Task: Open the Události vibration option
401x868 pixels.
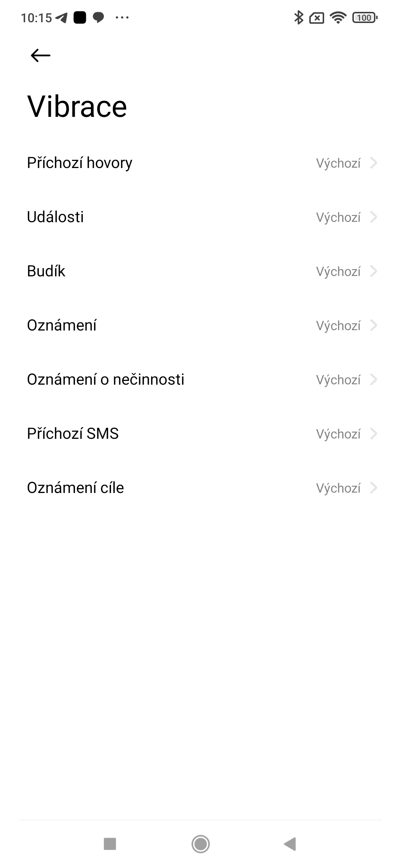Action: pyautogui.click(x=55, y=217)
